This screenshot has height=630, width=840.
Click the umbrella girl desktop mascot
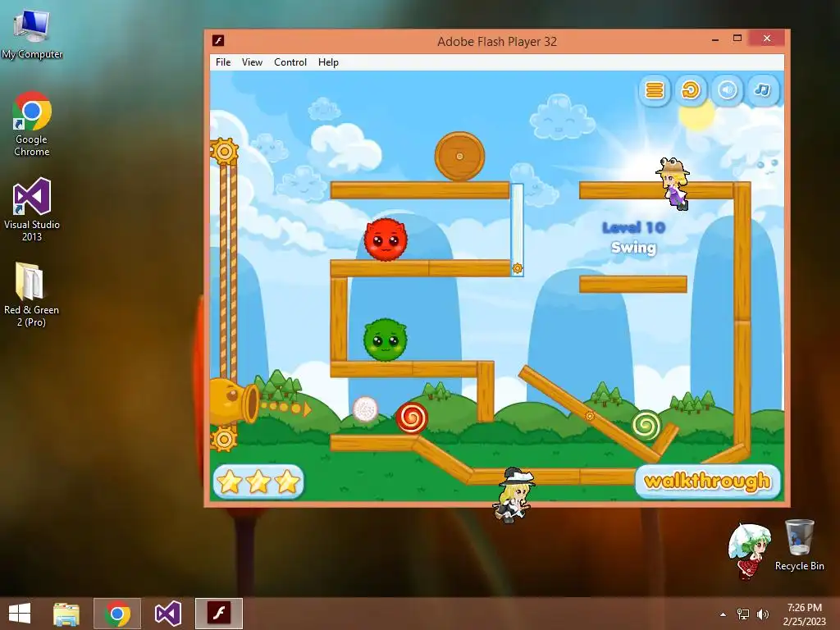[749, 551]
